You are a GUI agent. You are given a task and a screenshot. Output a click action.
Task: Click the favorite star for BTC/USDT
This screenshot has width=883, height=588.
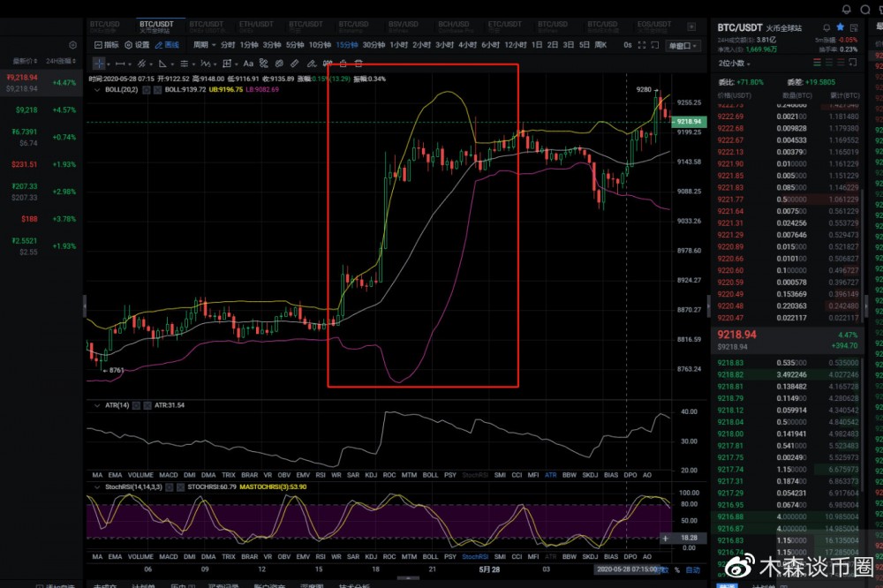point(840,28)
